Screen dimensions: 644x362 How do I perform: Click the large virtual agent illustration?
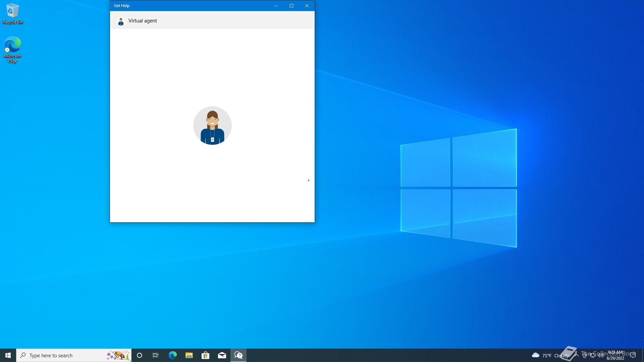pyautogui.click(x=212, y=126)
